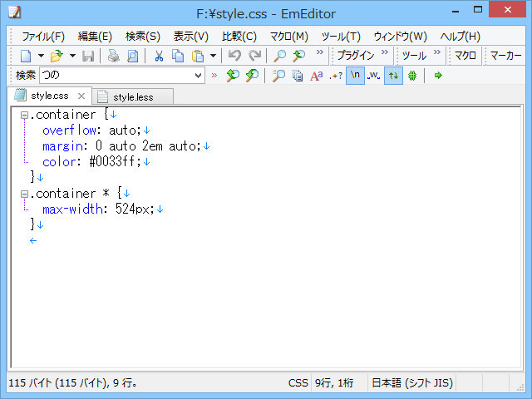532x399 pixels.
Task: Open the マクロ(M) menu
Action: [x=288, y=37]
